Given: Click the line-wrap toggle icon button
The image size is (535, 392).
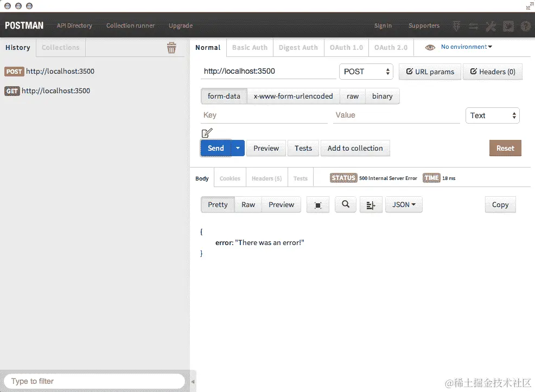Looking at the screenshot, I should [x=371, y=205].
